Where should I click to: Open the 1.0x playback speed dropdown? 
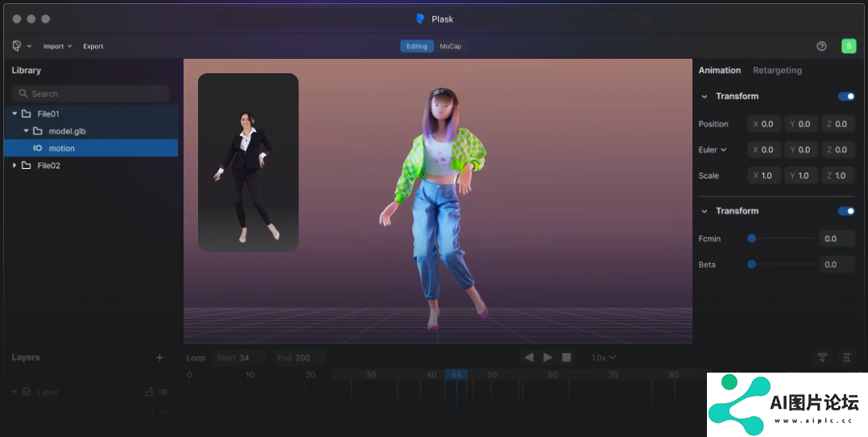(x=603, y=358)
